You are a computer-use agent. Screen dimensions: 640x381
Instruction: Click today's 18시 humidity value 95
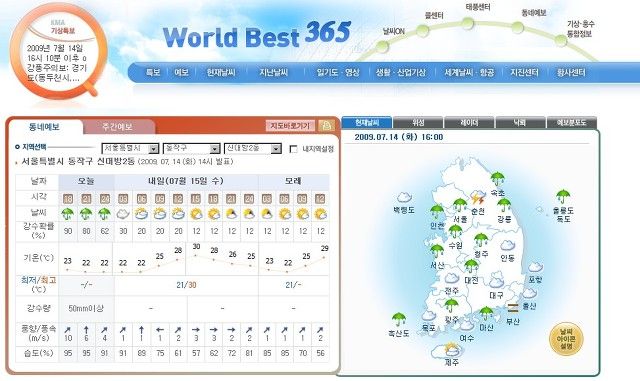point(68,353)
